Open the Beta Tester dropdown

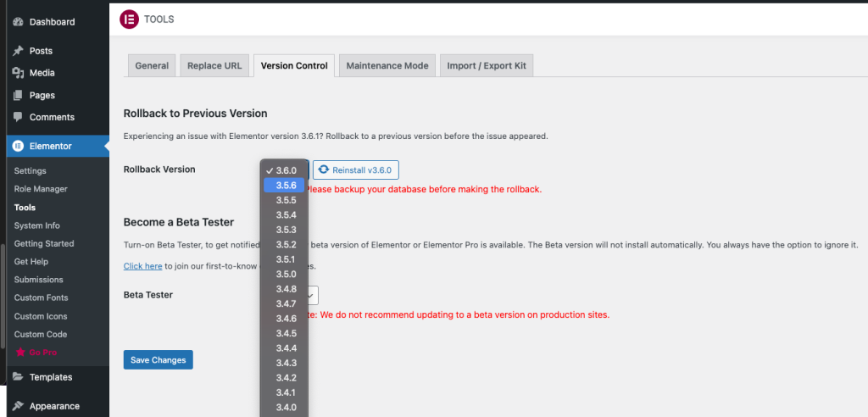pyautogui.click(x=312, y=295)
